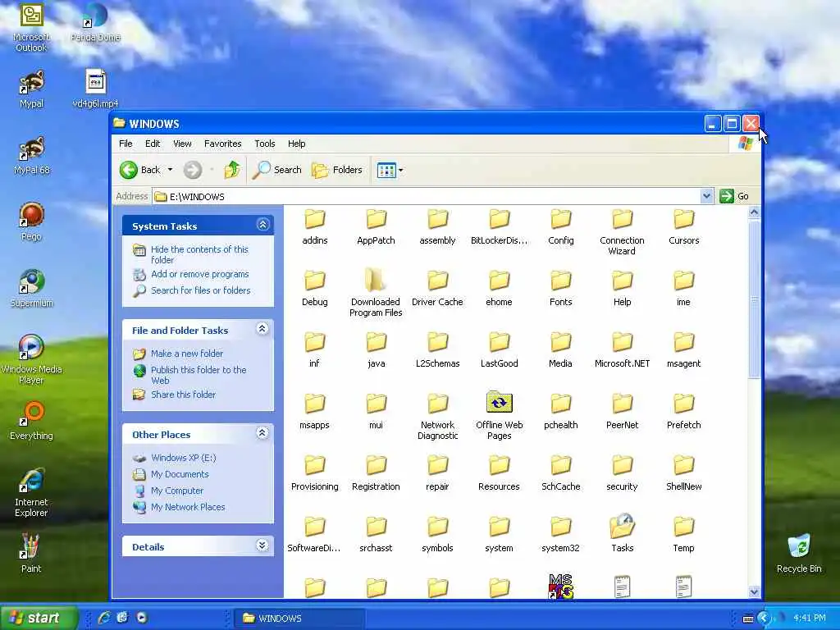The height and width of the screenshot is (630, 840).
Task: Select the Recycle Bin icon
Action: tap(799, 554)
